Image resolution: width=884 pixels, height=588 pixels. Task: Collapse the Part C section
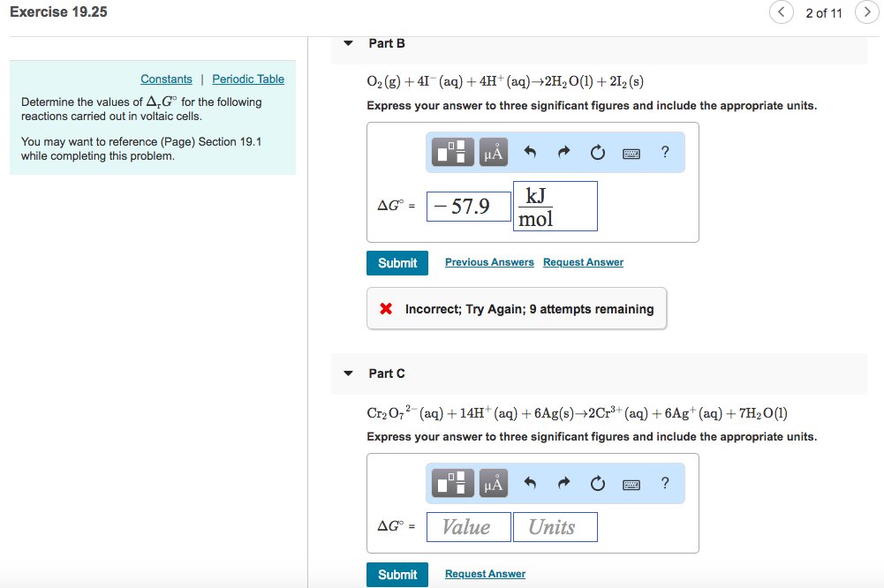[348, 373]
